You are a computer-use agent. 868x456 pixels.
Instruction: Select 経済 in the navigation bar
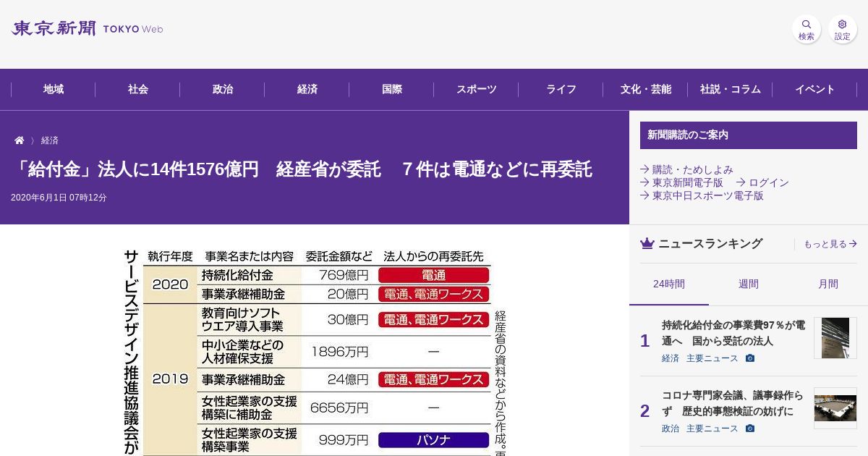pos(307,89)
